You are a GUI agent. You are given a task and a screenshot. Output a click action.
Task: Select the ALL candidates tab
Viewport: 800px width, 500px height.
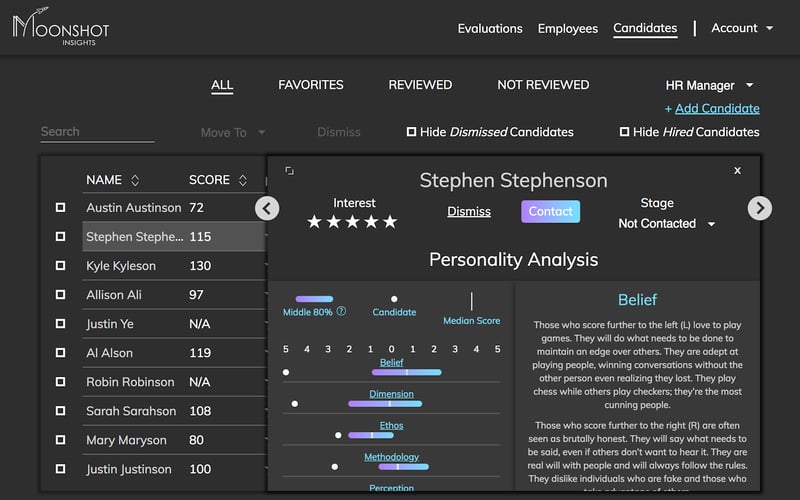pyautogui.click(x=222, y=85)
